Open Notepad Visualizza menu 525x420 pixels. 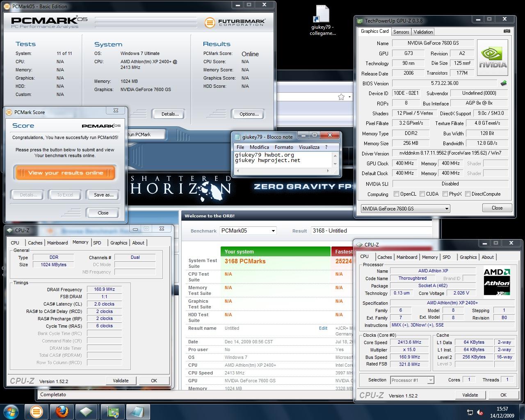[x=309, y=147]
